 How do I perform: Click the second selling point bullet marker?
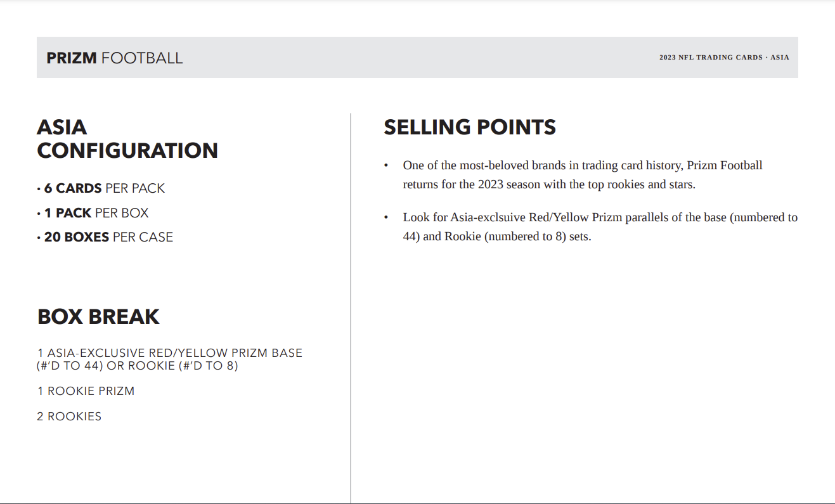point(385,218)
